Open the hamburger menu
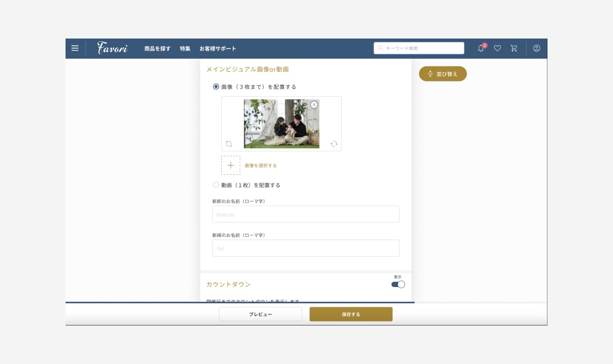The image size is (613, 364). (75, 48)
